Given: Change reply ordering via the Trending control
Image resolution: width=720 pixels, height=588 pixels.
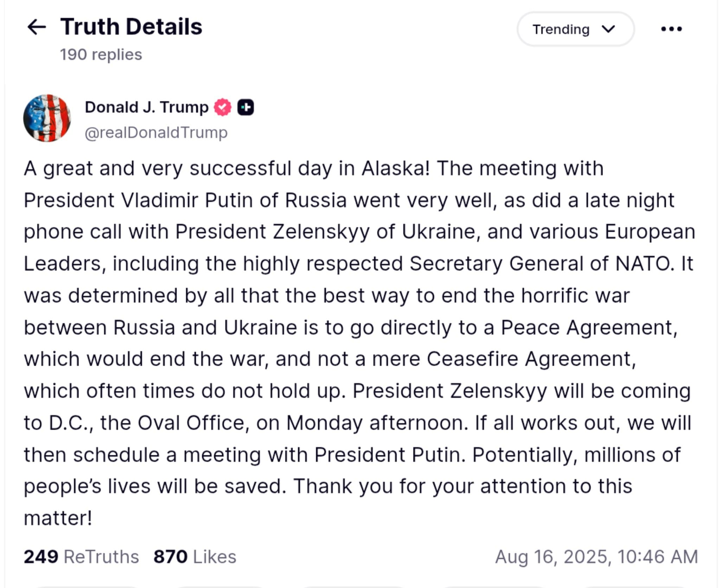Looking at the screenshot, I should click(x=576, y=29).
